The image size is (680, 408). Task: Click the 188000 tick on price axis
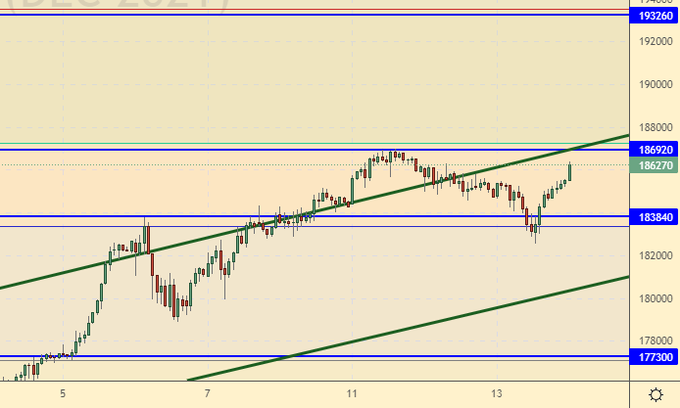(655, 128)
